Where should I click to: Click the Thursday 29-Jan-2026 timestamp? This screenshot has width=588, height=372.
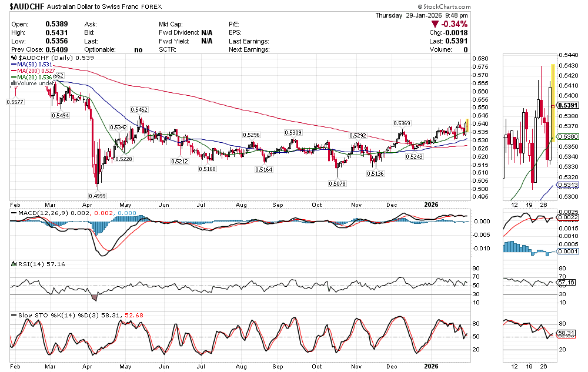pos(422,15)
